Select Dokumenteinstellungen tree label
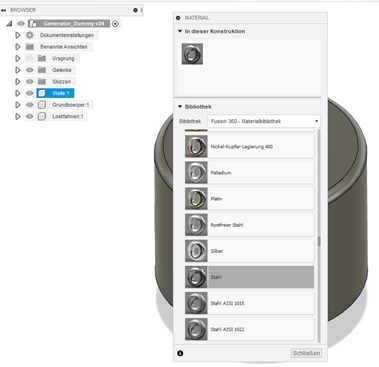 67,35
